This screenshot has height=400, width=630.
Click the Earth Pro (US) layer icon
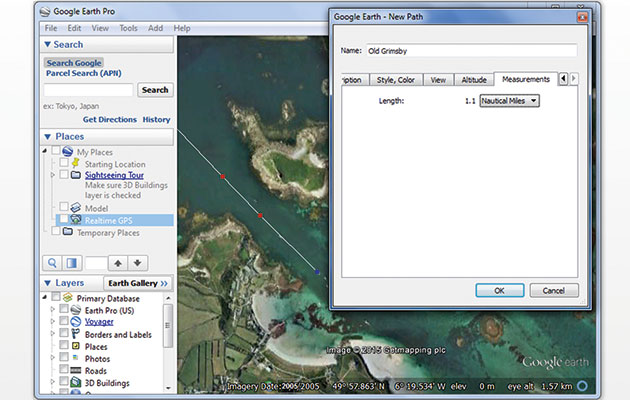coord(76,310)
